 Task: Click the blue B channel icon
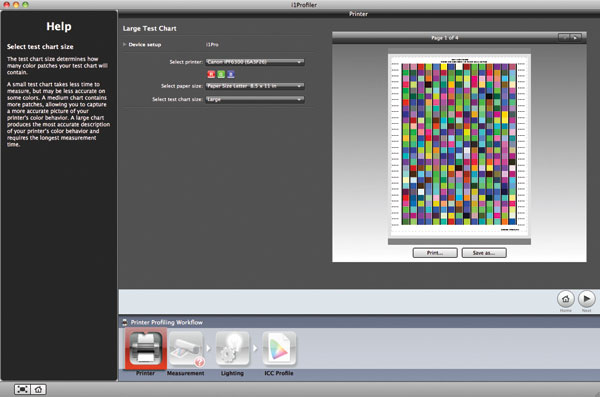coord(231,74)
